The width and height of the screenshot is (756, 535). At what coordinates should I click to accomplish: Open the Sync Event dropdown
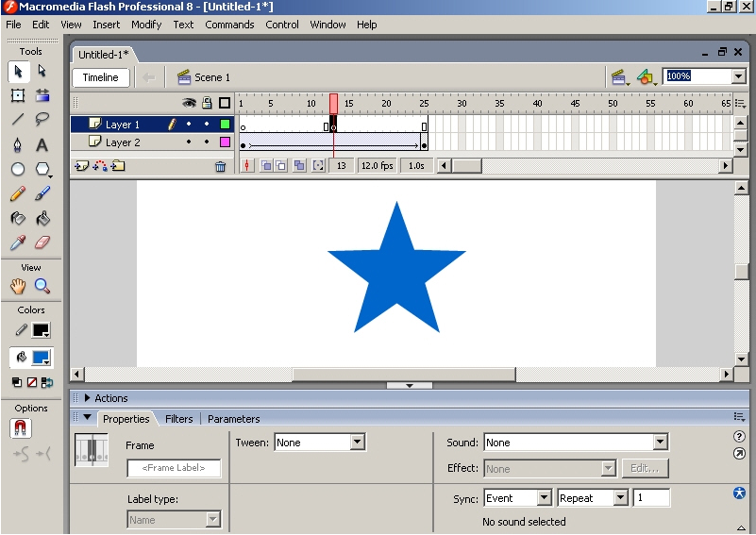coord(544,497)
